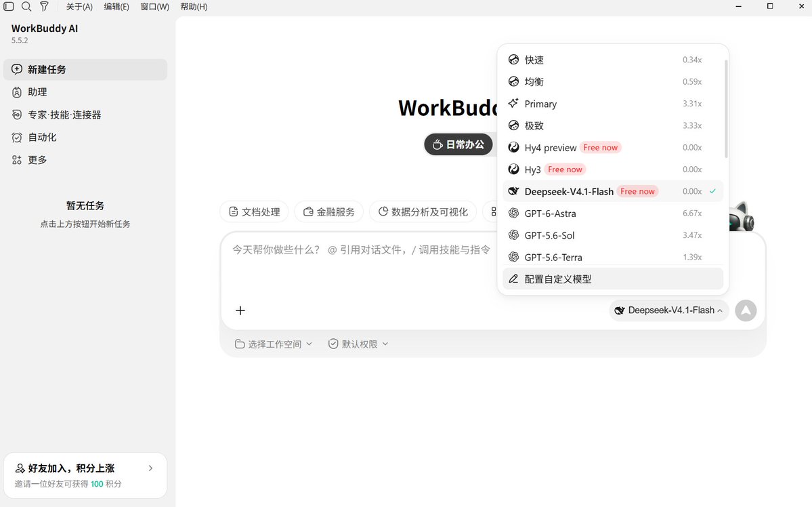Click the wallet icon in 金融服务
The height and width of the screenshot is (507, 812).
point(308,211)
